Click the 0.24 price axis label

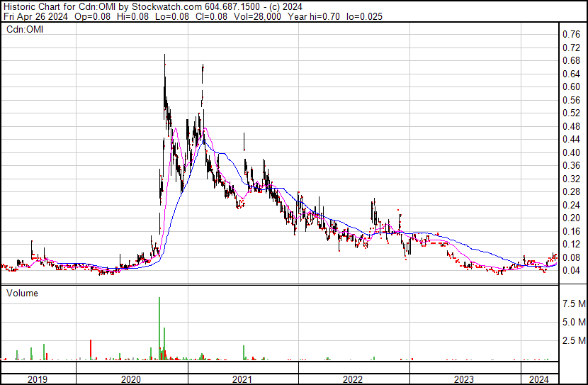pos(571,205)
